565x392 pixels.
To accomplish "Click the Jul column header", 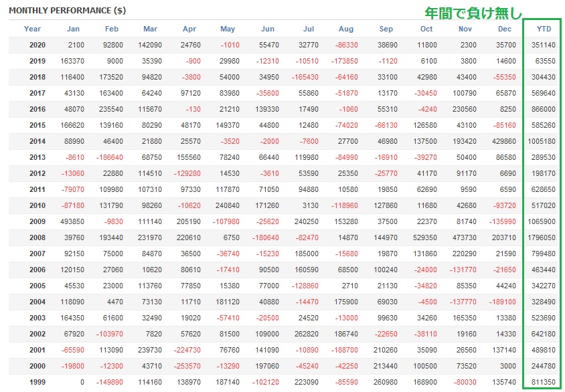I will [309, 29].
